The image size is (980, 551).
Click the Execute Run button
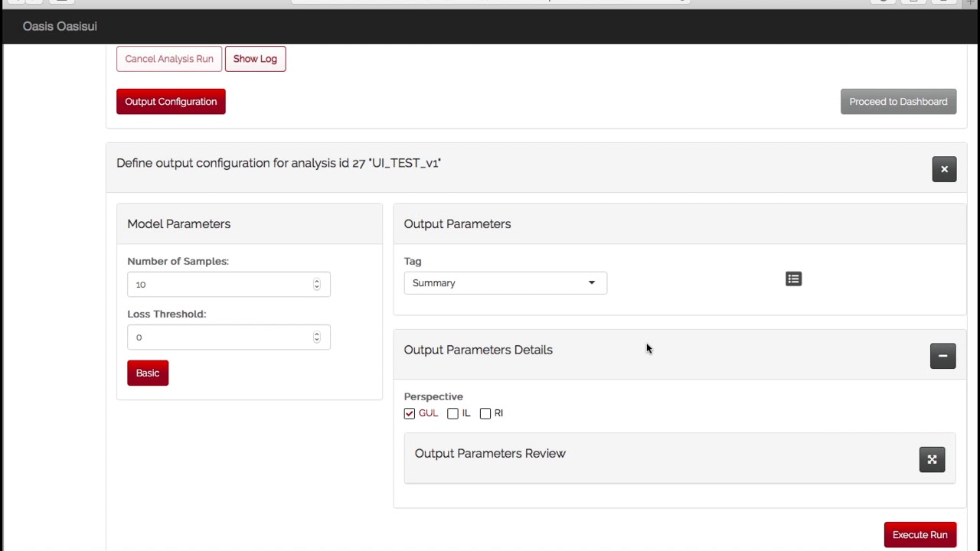[x=920, y=535]
